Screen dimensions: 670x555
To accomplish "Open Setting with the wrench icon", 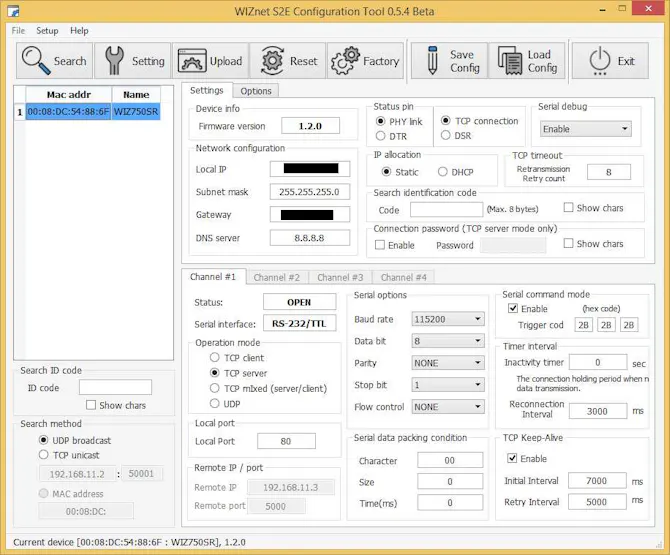I will pos(132,61).
